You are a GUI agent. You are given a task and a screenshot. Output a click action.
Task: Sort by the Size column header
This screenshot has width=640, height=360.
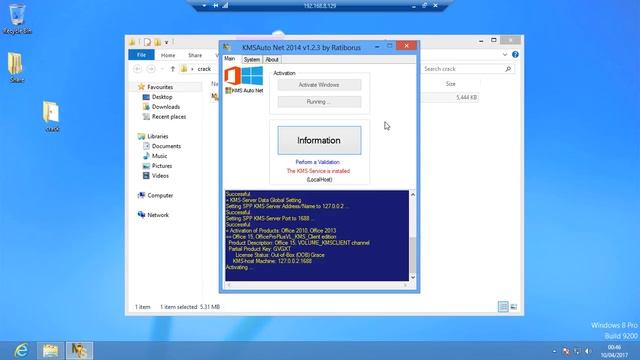pyautogui.click(x=451, y=84)
